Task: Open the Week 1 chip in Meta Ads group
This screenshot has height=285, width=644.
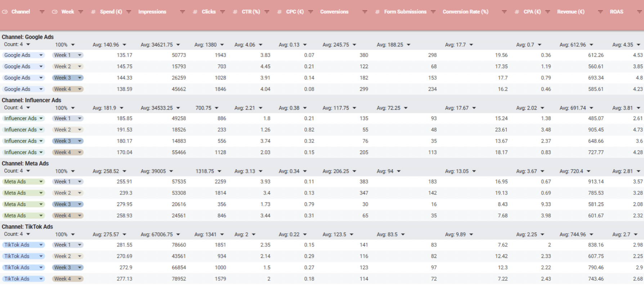Action: tap(68, 181)
